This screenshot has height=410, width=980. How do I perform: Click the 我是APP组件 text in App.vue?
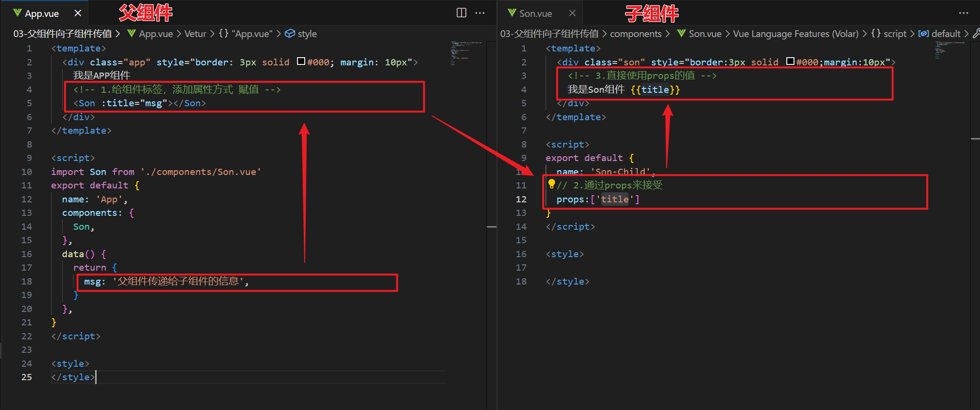(x=101, y=75)
